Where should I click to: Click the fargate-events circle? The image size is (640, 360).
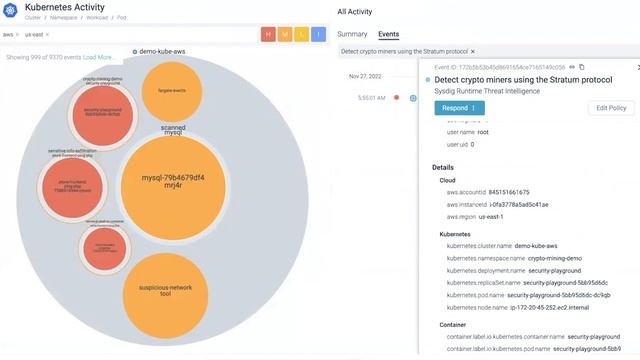[172, 91]
